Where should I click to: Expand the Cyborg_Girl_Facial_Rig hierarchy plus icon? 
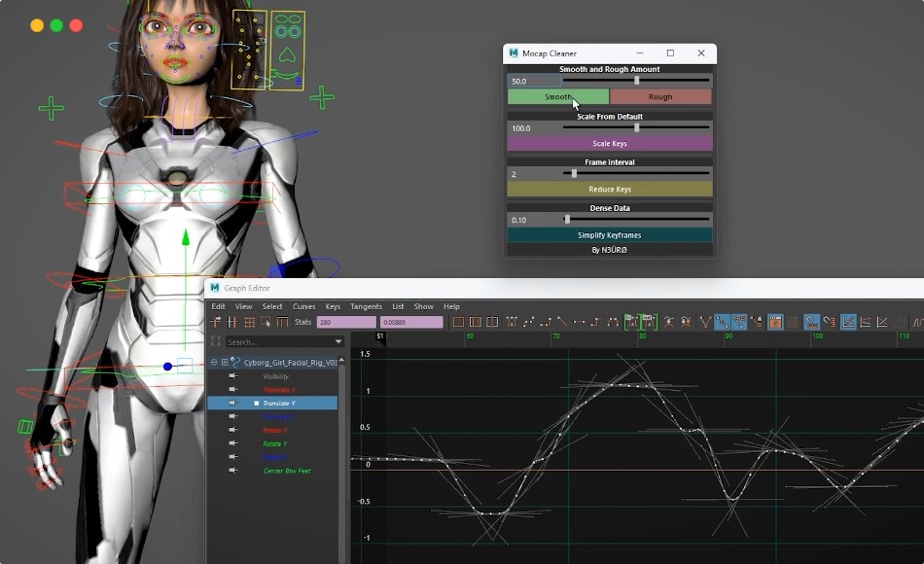(x=225, y=361)
